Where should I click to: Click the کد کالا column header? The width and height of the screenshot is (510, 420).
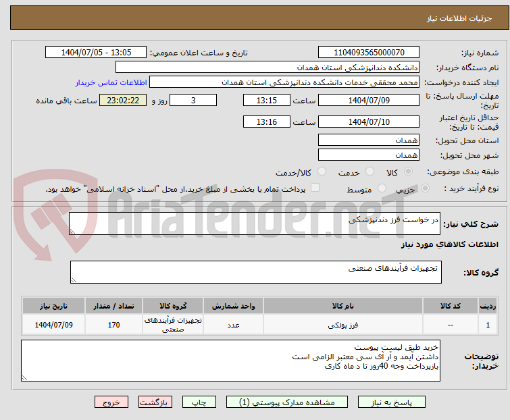pos(451,306)
